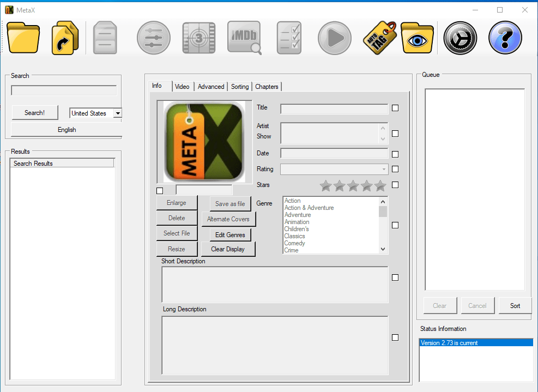This screenshot has width=538, height=392.
Task: Tick the checkbox next to Stars
Action: pyautogui.click(x=395, y=185)
